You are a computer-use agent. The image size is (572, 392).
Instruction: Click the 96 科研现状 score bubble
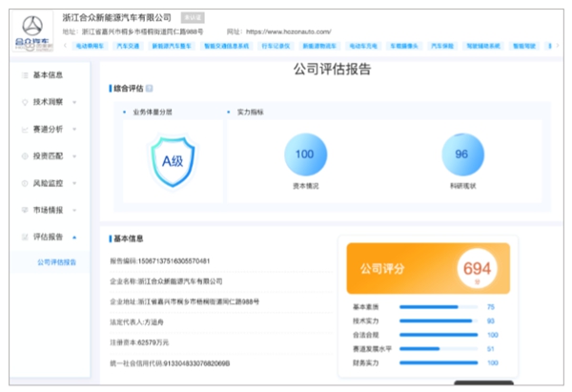tap(461, 155)
